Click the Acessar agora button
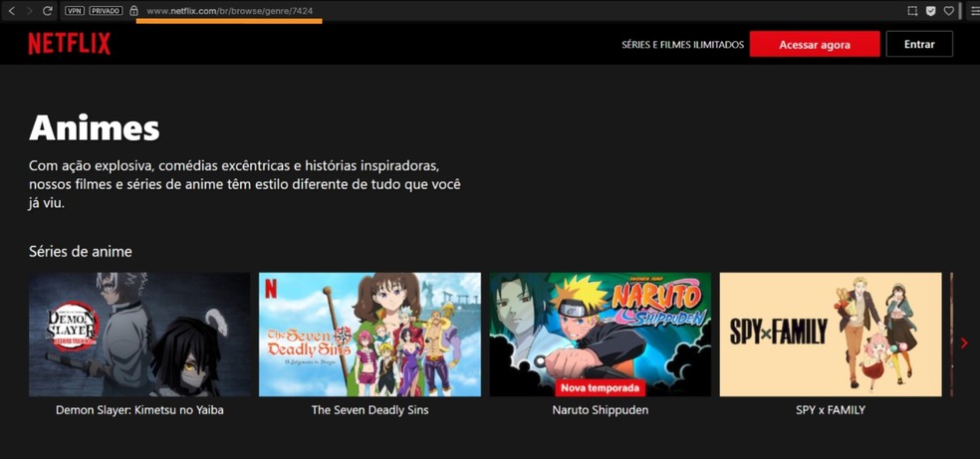This screenshot has width=980, height=459. pos(815,45)
